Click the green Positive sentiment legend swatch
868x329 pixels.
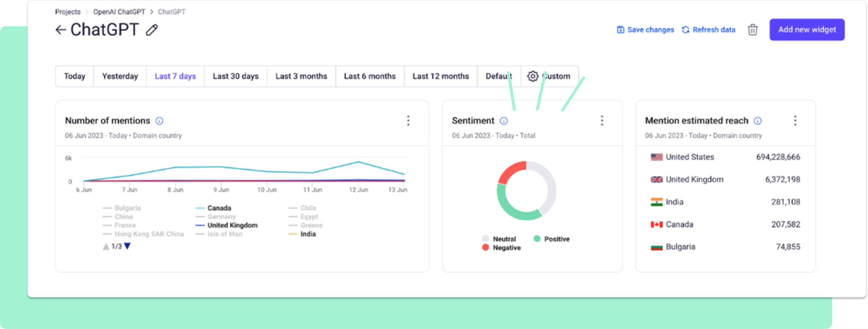[x=537, y=239]
